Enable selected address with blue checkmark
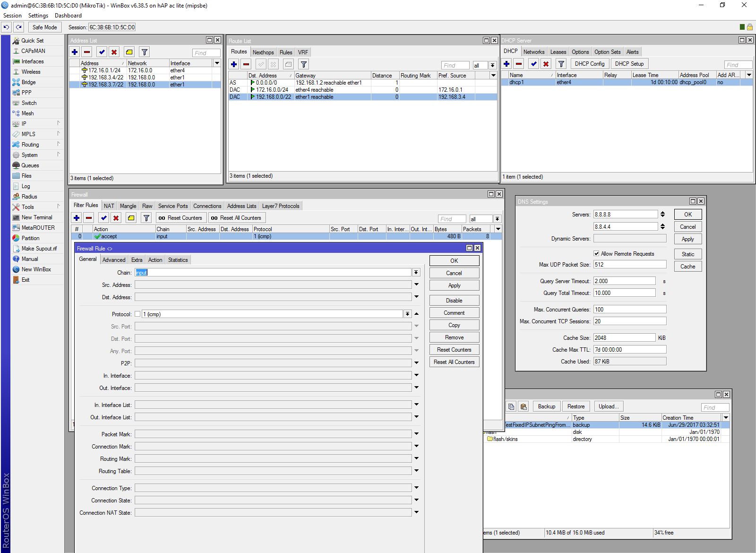756x553 pixels. point(102,52)
